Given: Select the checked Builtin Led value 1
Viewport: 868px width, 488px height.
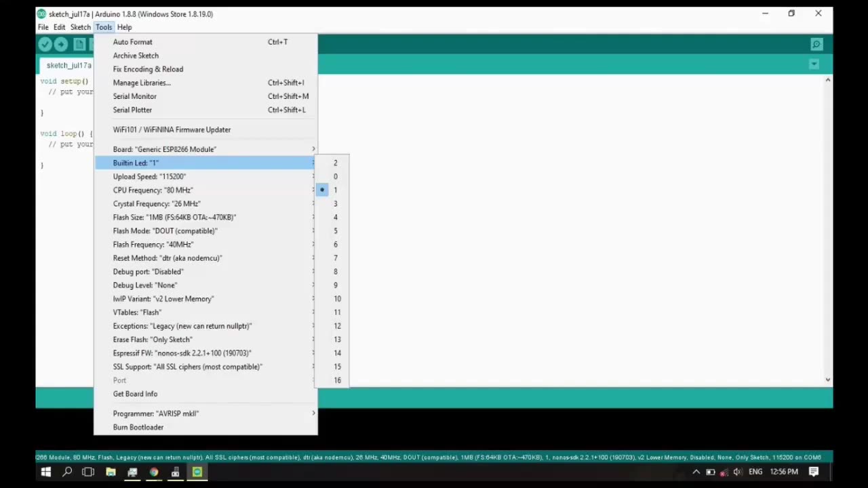Looking at the screenshot, I should tap(332, 190).
